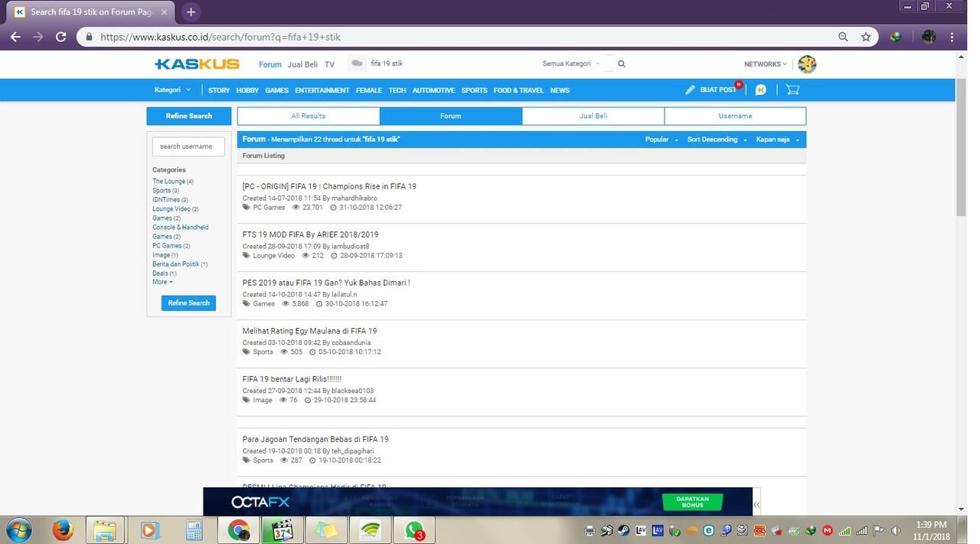Open the SPORTS menu in navbar
This screenshot has width=980, height=544.
click(x=474, y=90)
